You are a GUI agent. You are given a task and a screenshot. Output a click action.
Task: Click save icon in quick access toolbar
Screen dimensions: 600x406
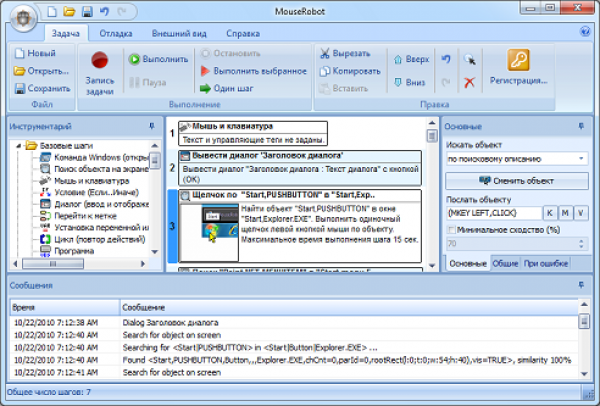87,11
